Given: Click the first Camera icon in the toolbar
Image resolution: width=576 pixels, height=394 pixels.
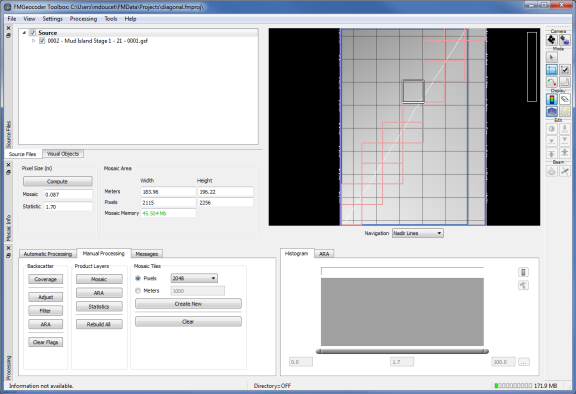Looking at the screenshot, I should [x=551, y=40].
